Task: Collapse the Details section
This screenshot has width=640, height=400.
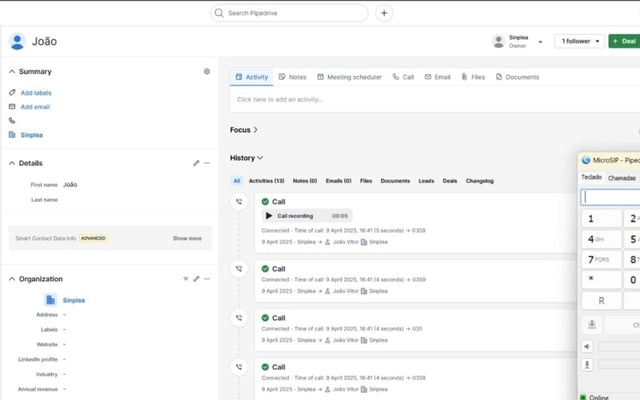Action: pos(12,163)
